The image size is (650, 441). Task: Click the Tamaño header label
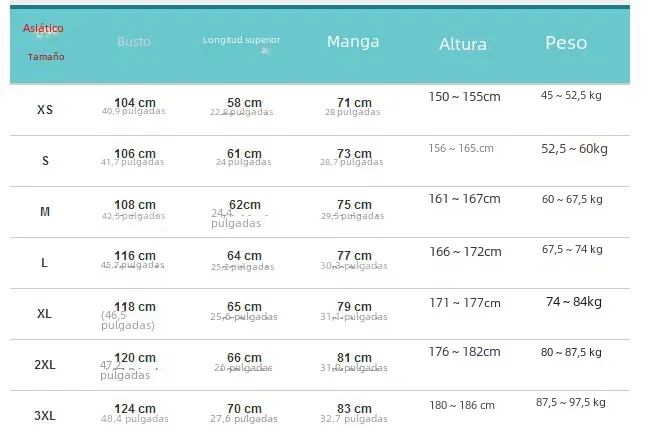[x=46, y=57]
